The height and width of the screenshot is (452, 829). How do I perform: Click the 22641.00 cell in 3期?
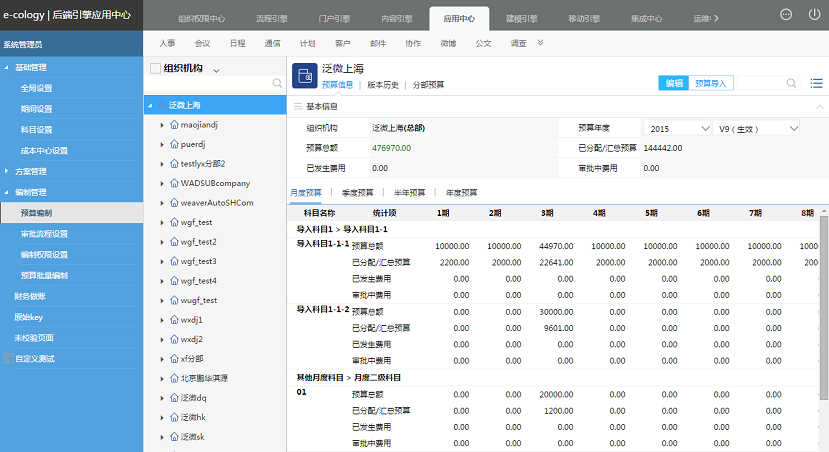(556, 262)
